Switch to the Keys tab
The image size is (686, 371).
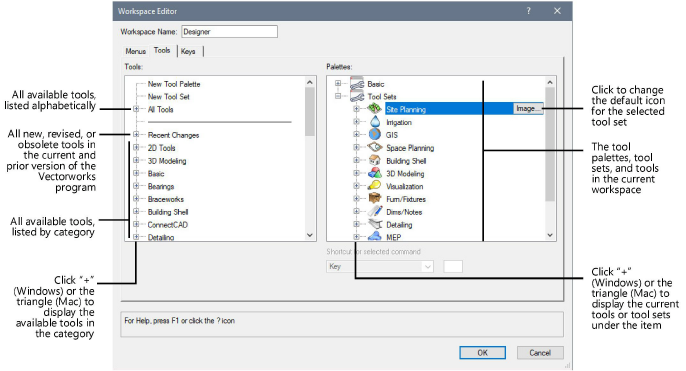click(x=188, y=51)
